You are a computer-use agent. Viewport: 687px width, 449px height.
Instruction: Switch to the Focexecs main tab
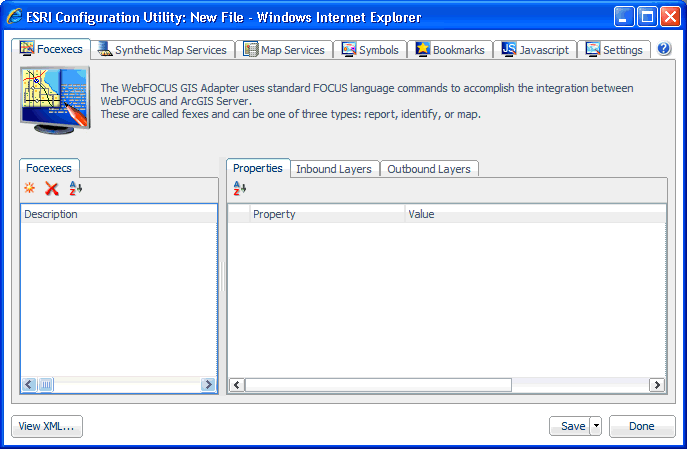51,49
